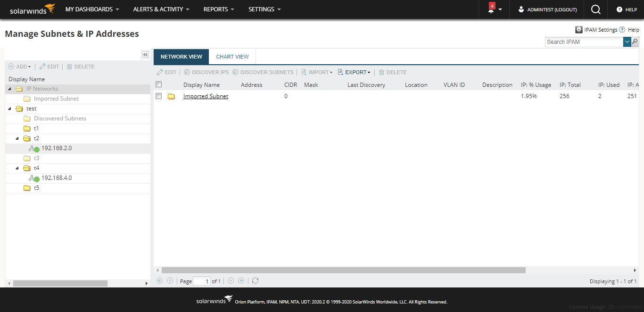Click the IPAM Settings gear icon
Image resolution: width=644 pixels, height=312 pixels.
(x=578, y=30)
